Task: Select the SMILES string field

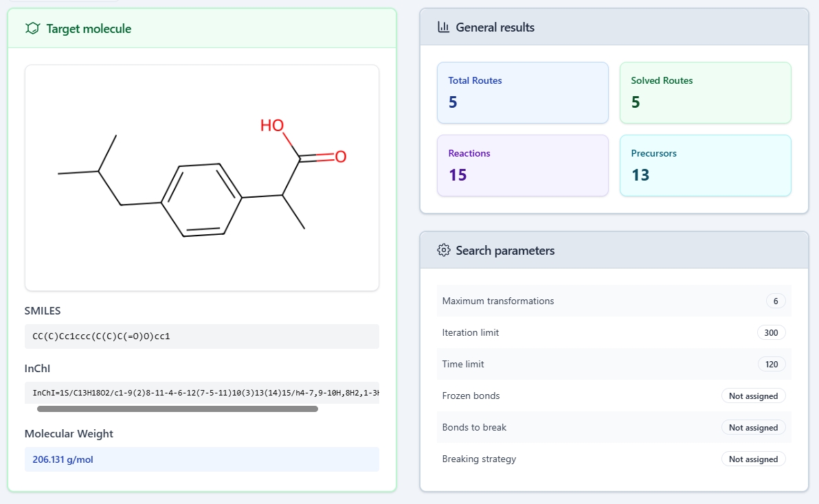Action: pyautogui.click(x=201, y=336)
